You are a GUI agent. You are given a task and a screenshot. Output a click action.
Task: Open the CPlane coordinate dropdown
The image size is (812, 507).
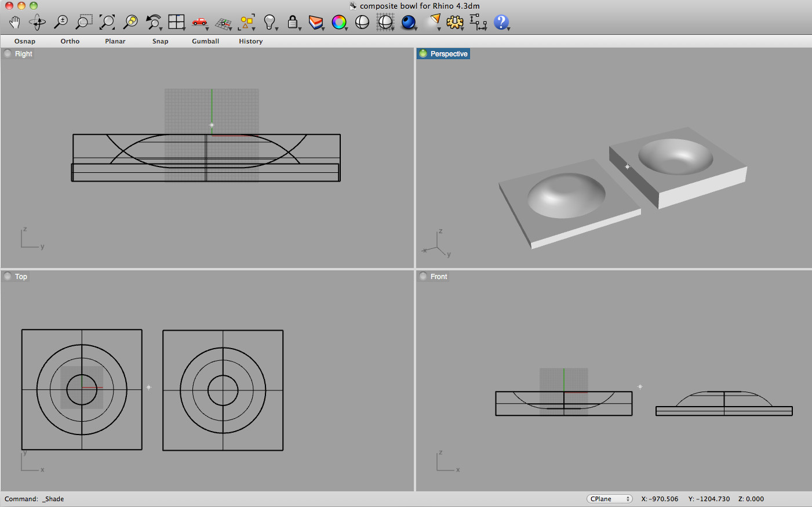tap(610, 499)
